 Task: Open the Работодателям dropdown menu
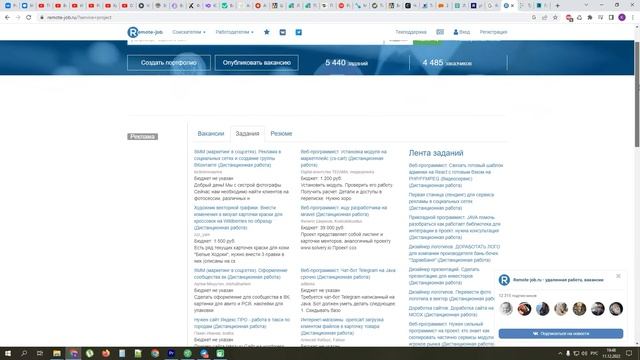pos(234,32)
